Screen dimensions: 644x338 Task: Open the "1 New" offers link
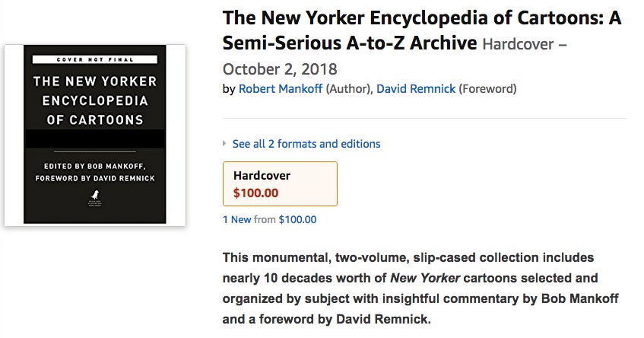point(236,219)
